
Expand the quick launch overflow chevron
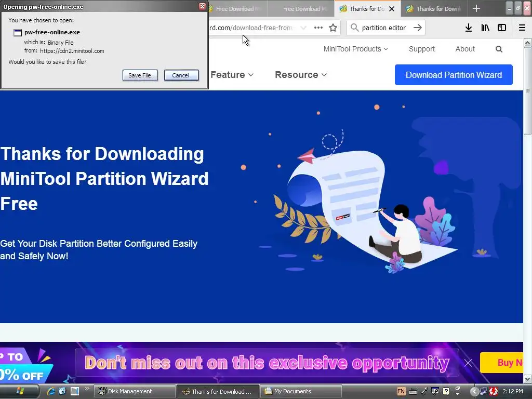coord(87,389)
